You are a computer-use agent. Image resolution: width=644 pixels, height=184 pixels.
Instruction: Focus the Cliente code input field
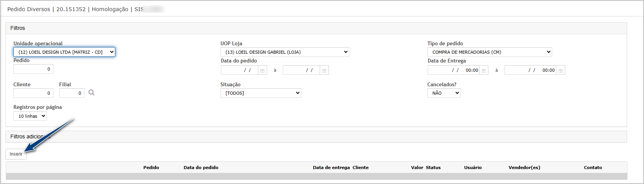[33, 93]
